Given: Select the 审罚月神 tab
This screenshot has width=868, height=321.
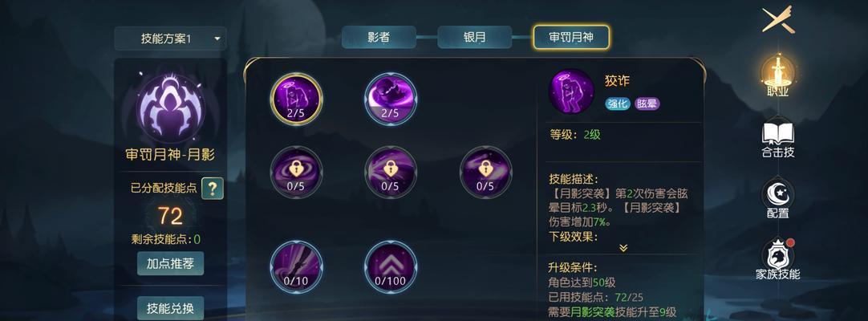Looking at the screenshot, I should [571, 37].
